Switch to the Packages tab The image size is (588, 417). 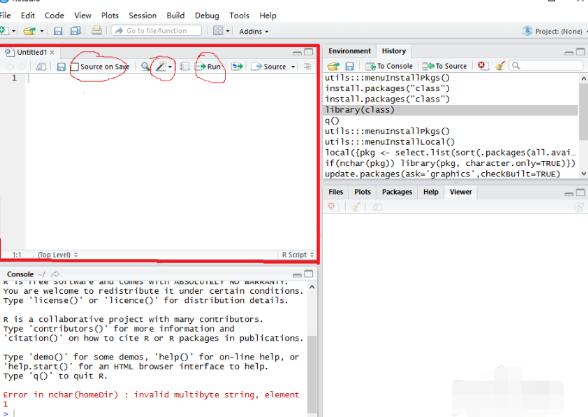click(397, 192)
